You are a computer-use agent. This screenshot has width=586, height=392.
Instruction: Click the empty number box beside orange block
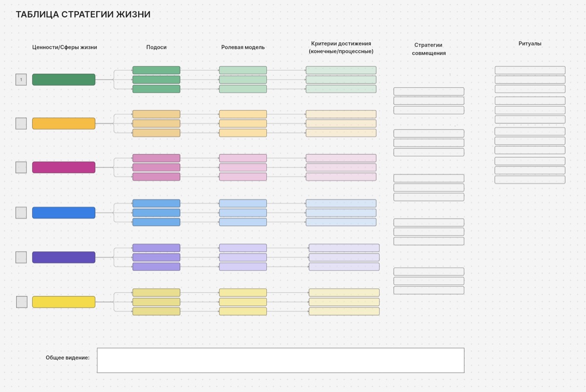point(21,124)
